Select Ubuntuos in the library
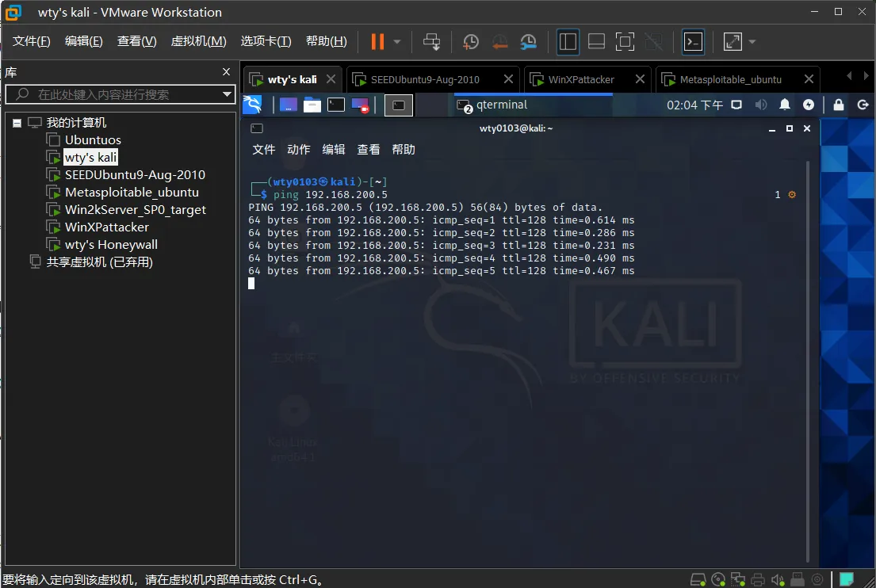 93,139
